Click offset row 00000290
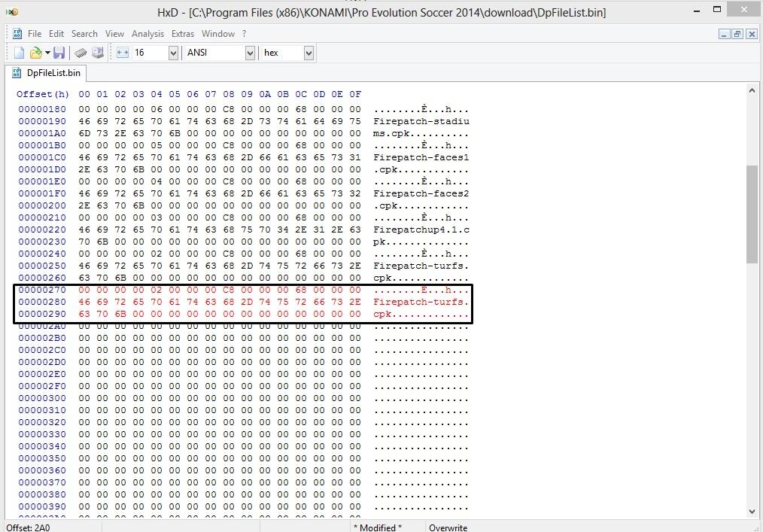Screen dimensions: 763x532 click(42, 314)
